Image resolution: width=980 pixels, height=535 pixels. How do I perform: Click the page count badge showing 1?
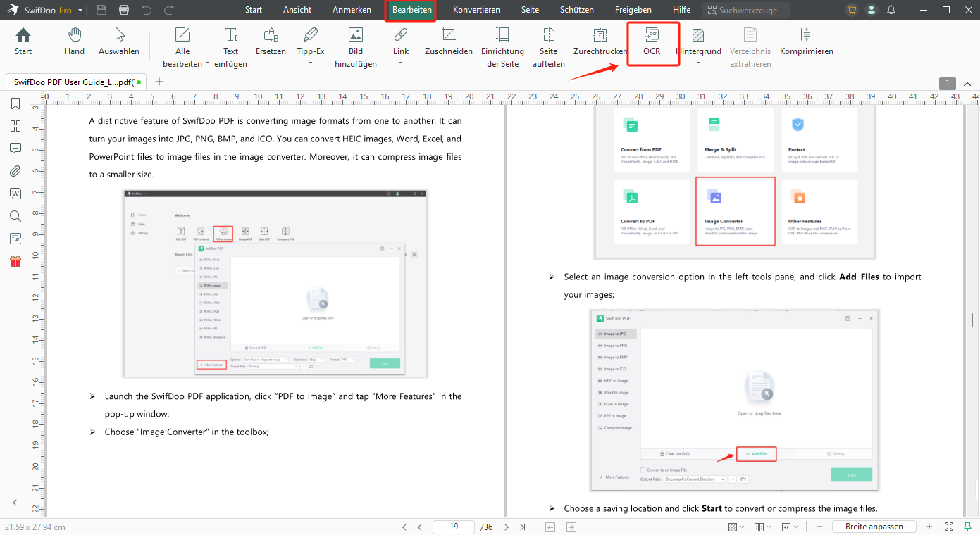pos(948,83)
